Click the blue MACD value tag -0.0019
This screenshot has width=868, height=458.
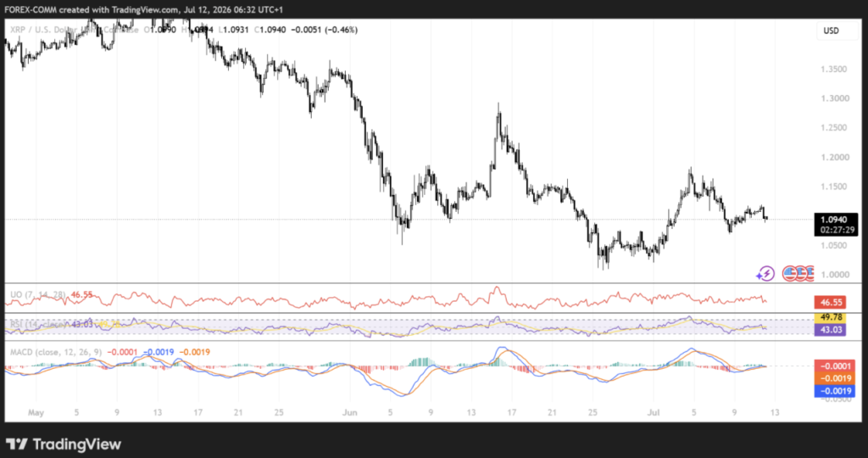835,391
